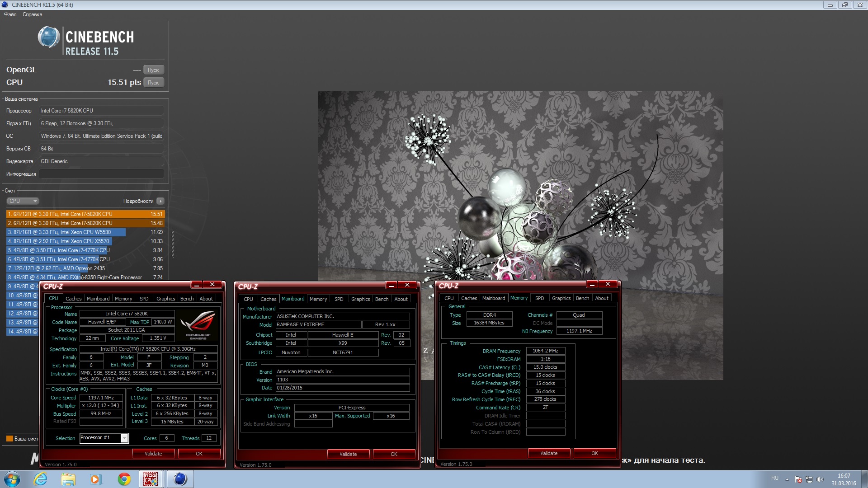
Task: Select ranking entry 1 with score 15.51
Action: (x=85, y=214)
